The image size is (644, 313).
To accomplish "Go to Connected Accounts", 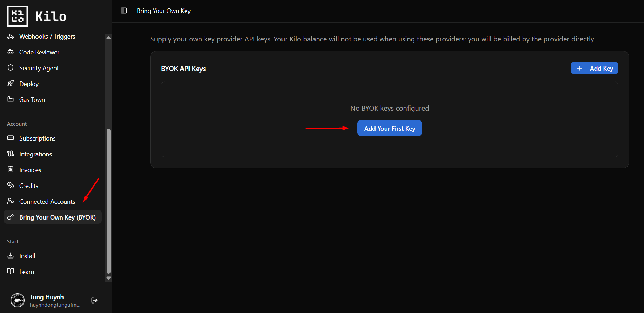I will pos(53,202).
